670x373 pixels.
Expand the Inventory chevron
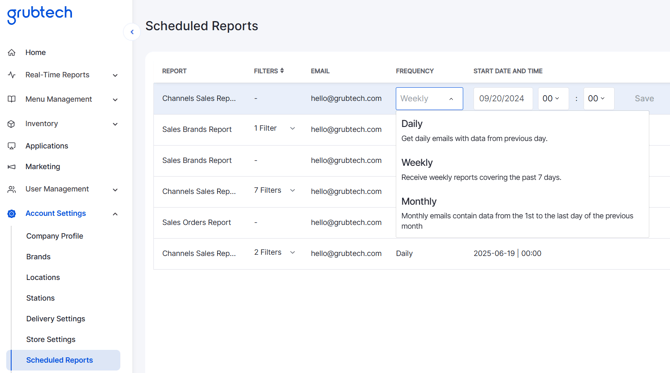[115, 124]
